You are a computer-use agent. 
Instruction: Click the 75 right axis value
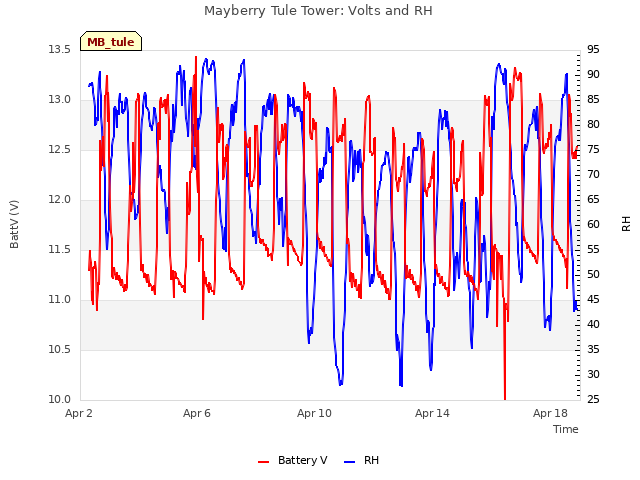593,149
